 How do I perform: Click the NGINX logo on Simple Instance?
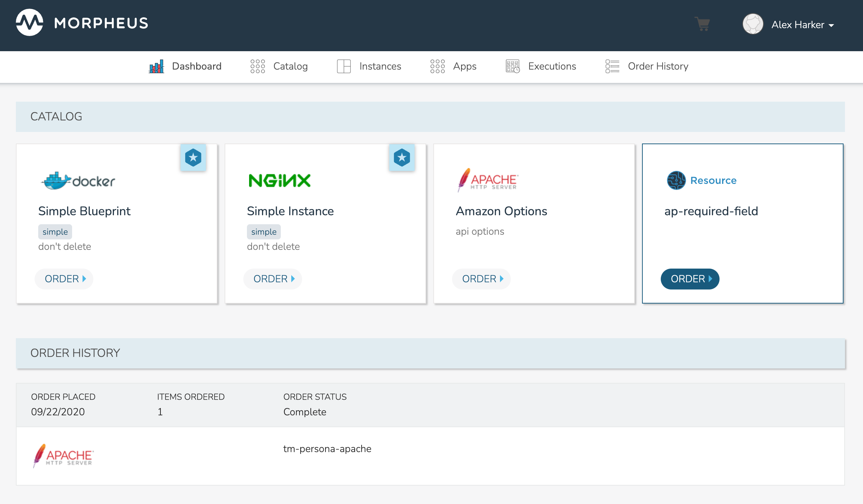coord(279,181)
